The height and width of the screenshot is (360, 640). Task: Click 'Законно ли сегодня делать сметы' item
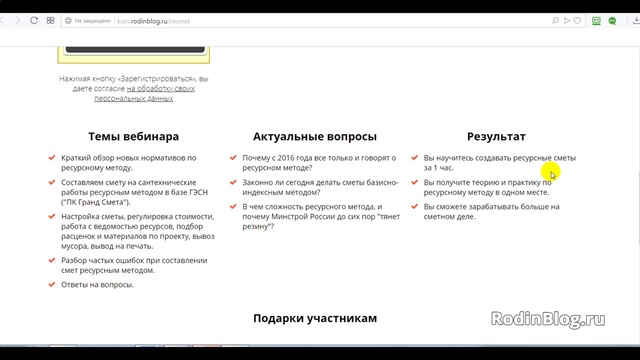[320, 187]
